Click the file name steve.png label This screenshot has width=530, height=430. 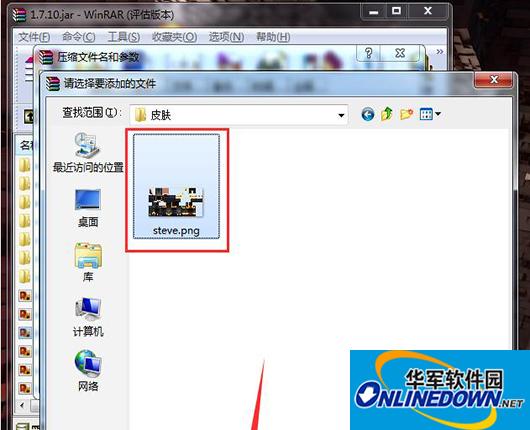click(x=176, y=231)
